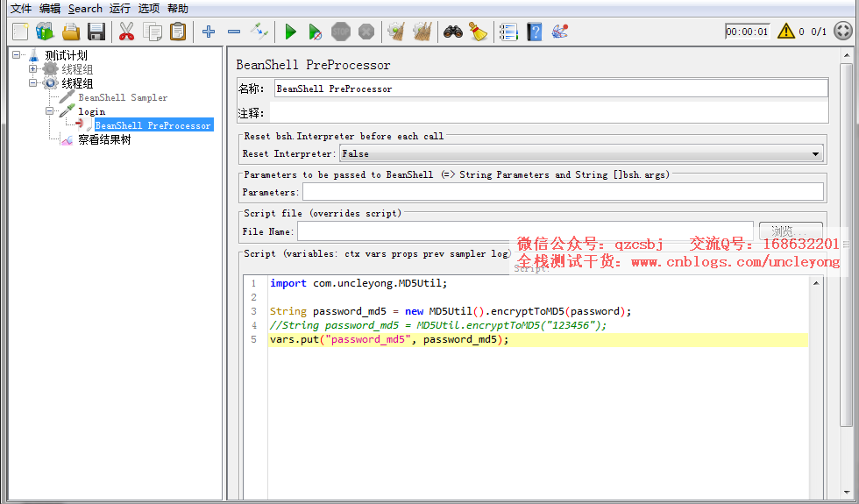Open the 运行 menu
This screenshot has height=504, width=859.
coord(120,8)
